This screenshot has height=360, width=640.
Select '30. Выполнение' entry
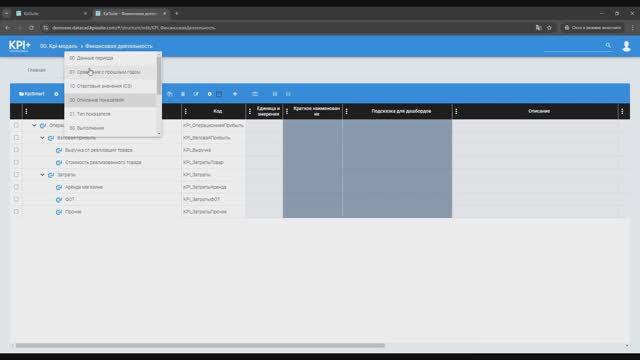(x=110, y=128)
